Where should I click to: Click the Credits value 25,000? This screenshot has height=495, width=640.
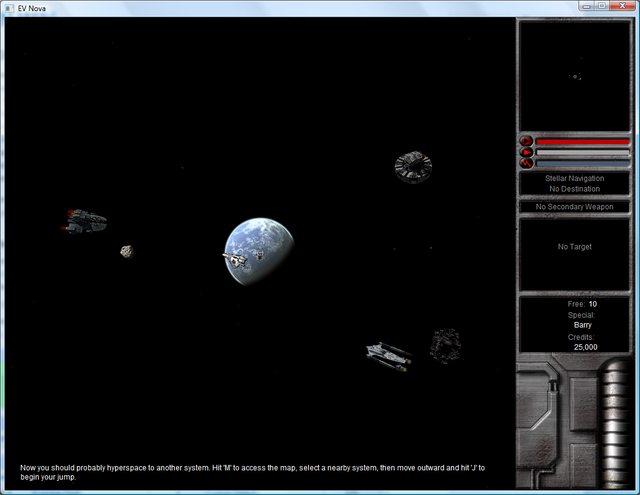(x=585, y=347)
